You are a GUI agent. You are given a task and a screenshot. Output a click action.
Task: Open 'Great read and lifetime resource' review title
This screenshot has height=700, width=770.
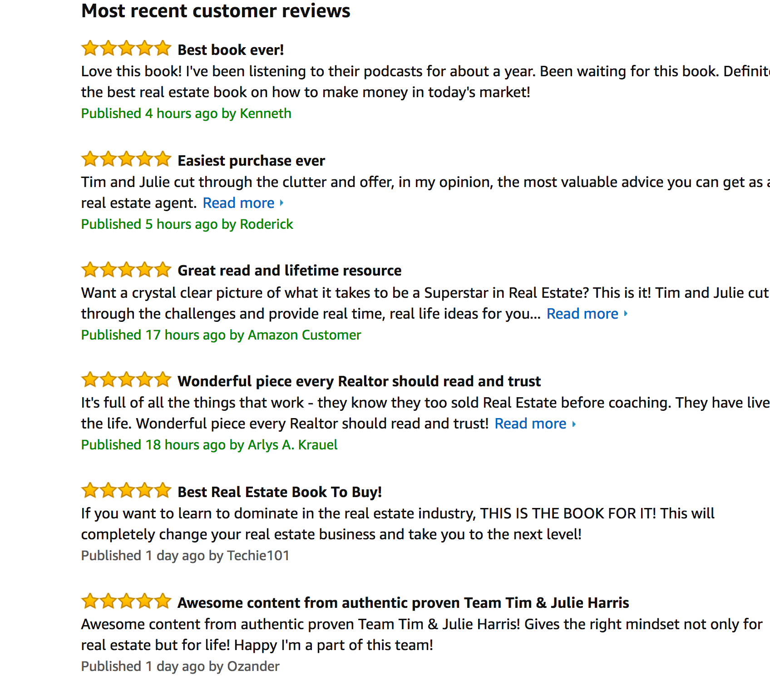[x=289, y=271]
